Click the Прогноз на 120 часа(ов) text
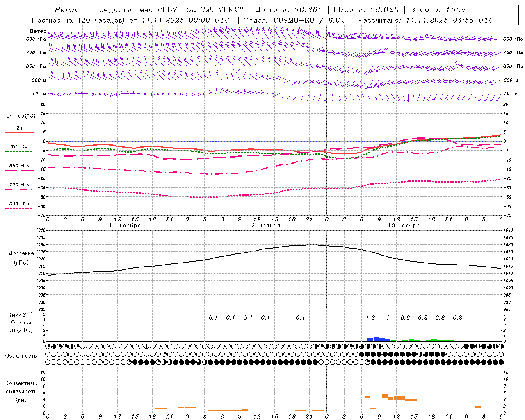The image size is (525, 420). pyautogui.click(x=80, y=20)
